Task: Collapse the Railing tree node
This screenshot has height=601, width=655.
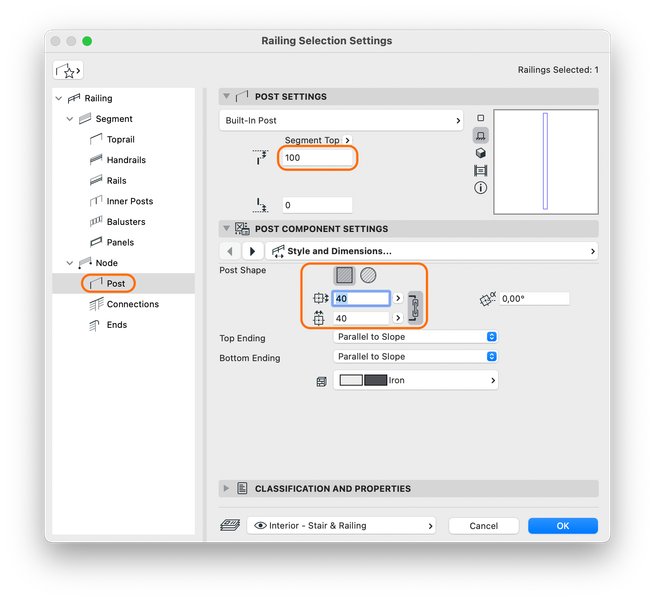Action: [x=59, y=99]
